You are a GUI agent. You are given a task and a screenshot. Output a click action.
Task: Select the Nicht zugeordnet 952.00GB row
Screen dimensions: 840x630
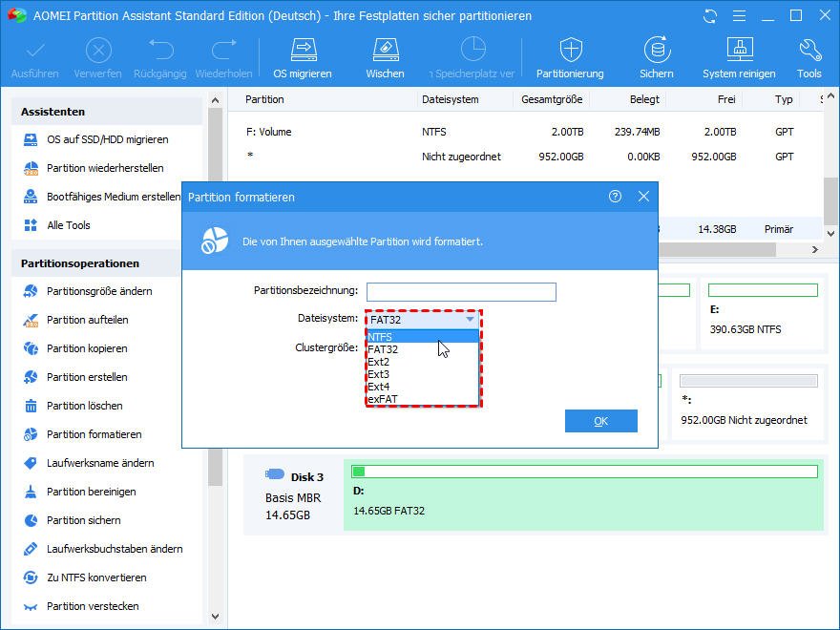point(525,157)
